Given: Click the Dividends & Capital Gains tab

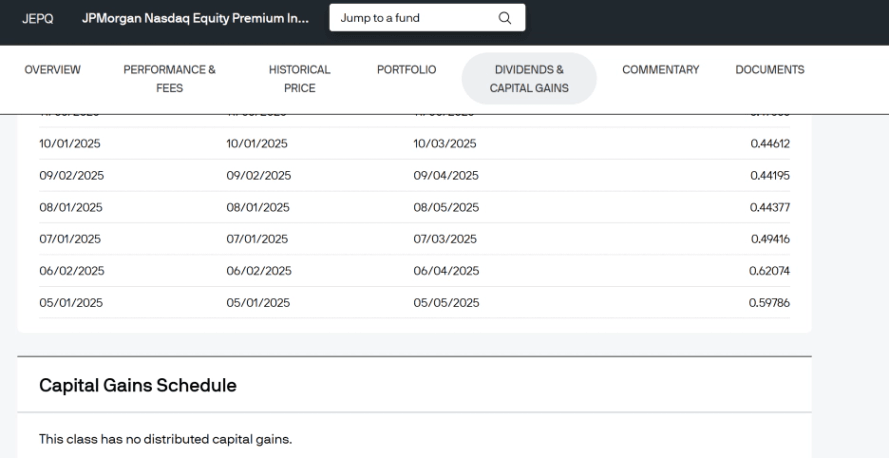Looking at the screenshot, I should point(529,78).
